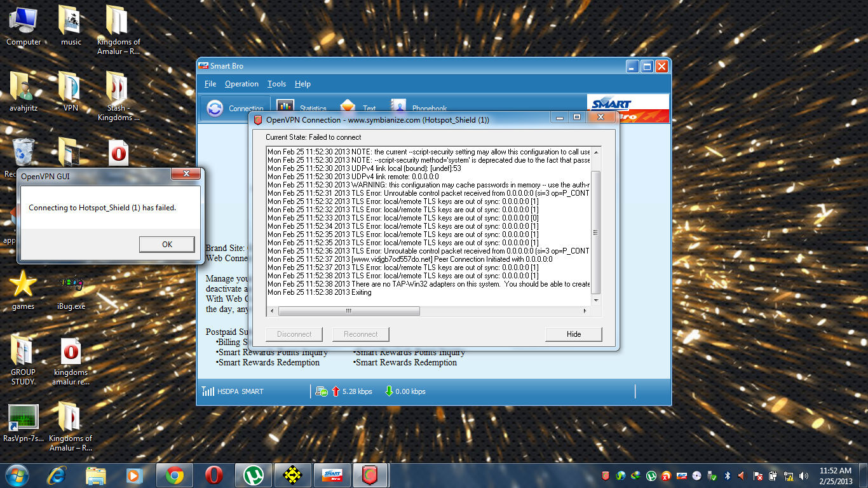Select the 11:52:38 'Exiting' log line
Image resolution: width=868 pixels, height=488 pixels.
[x=320, y=292]
